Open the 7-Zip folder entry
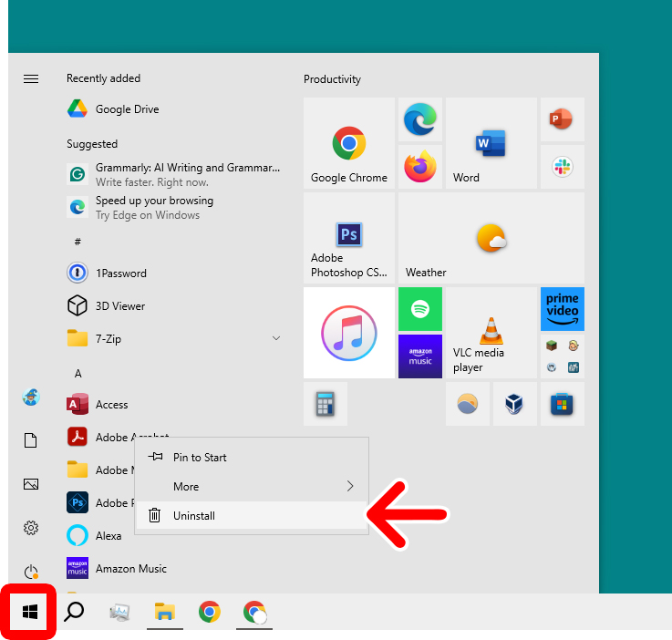Image resolution: width=672 pixels, height=640 pixels. point(173,338)
